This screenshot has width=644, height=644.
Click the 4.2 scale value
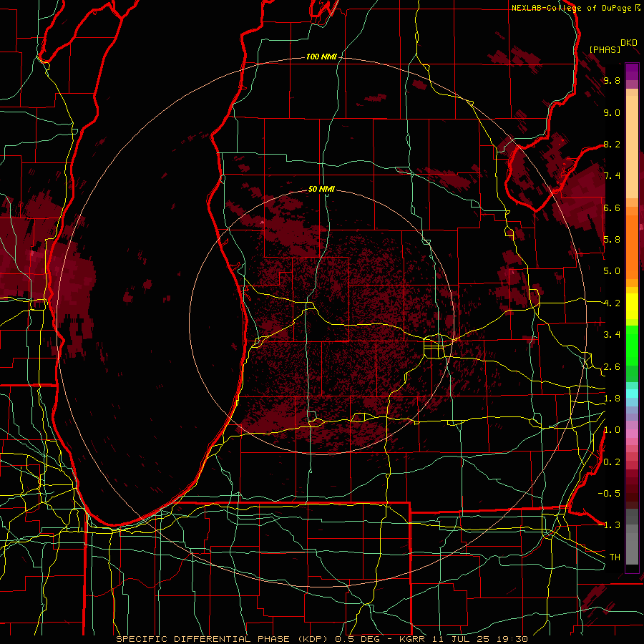(612, 303)
